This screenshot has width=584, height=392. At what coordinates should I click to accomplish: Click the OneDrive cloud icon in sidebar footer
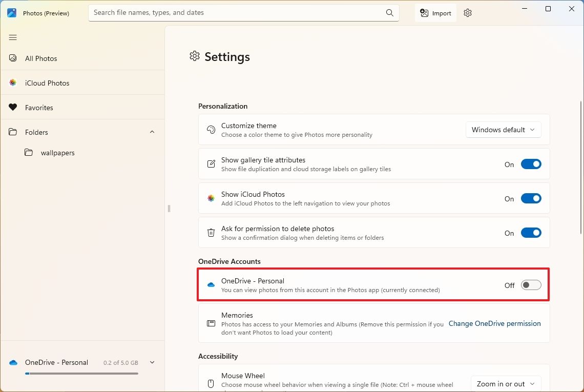click(13, 362)
